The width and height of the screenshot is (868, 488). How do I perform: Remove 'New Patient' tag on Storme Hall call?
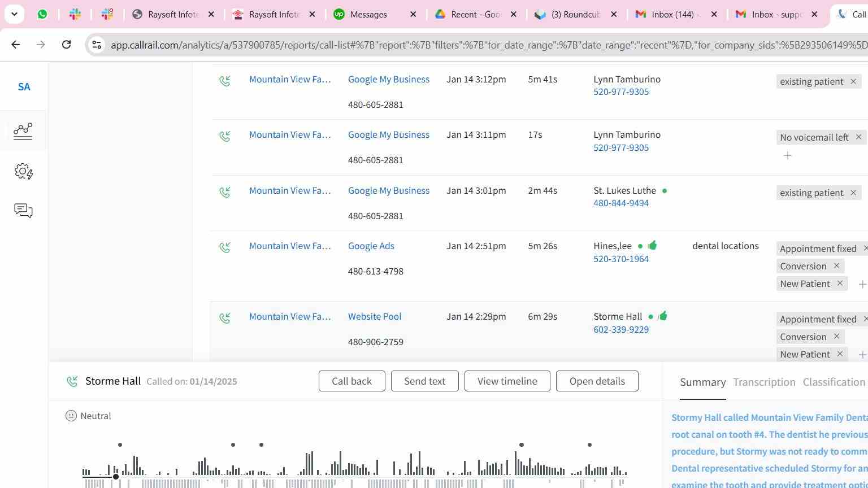840,354
